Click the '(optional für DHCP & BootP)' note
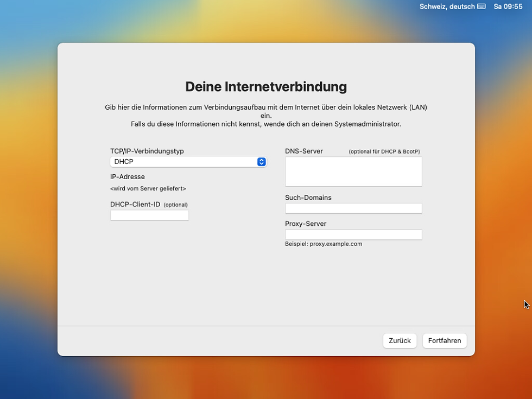Viewport: 532px width, 399px height. coord(384,151)
